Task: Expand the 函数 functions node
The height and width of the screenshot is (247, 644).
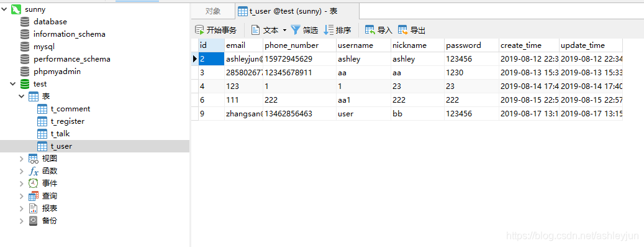Action: (x=22, y=171)
